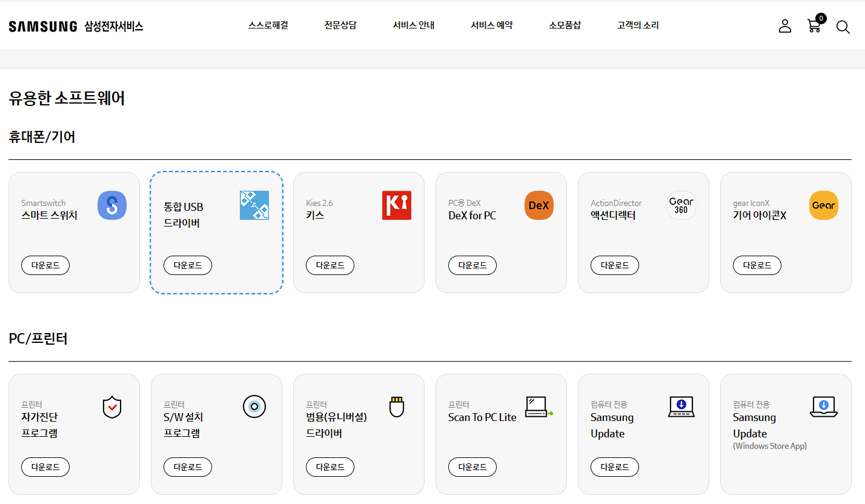Click the (Windows Store App) label

[770, 446]
